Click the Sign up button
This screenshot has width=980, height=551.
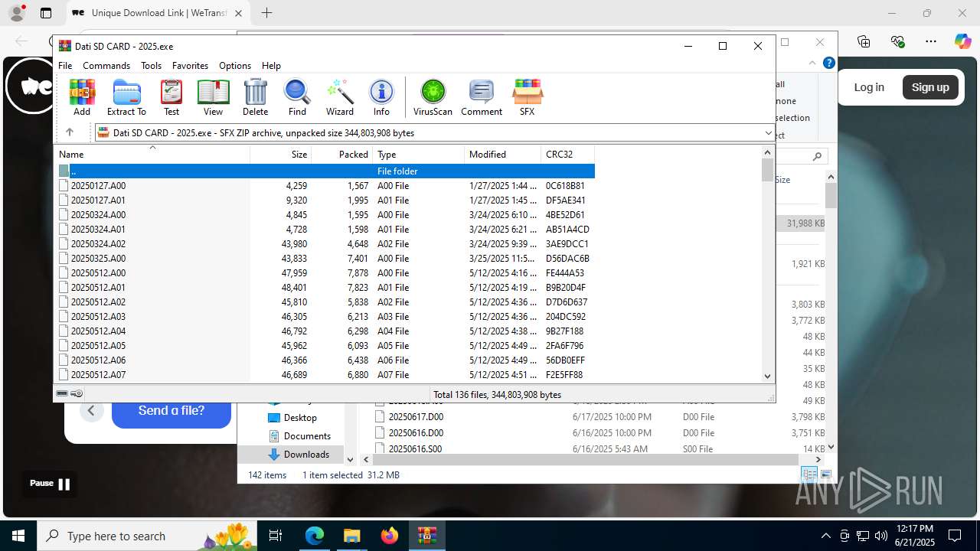click(930, 87)
